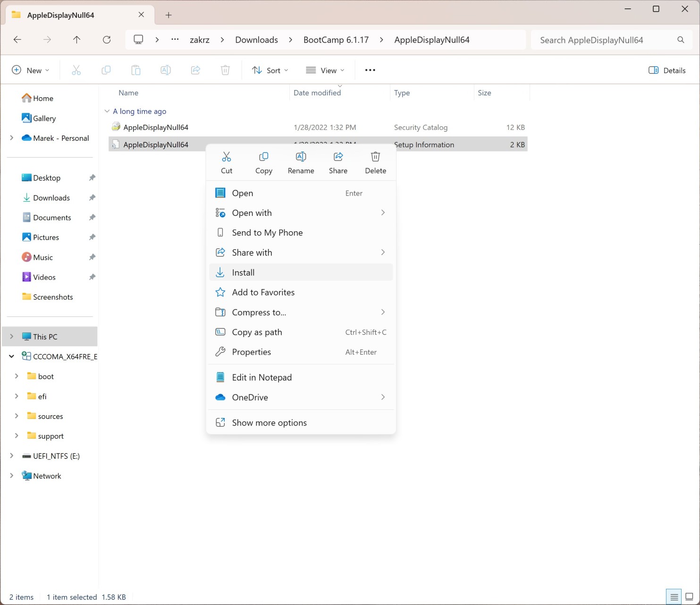
Task: Open Compress to... submenu
Action: tap(301, 312)
